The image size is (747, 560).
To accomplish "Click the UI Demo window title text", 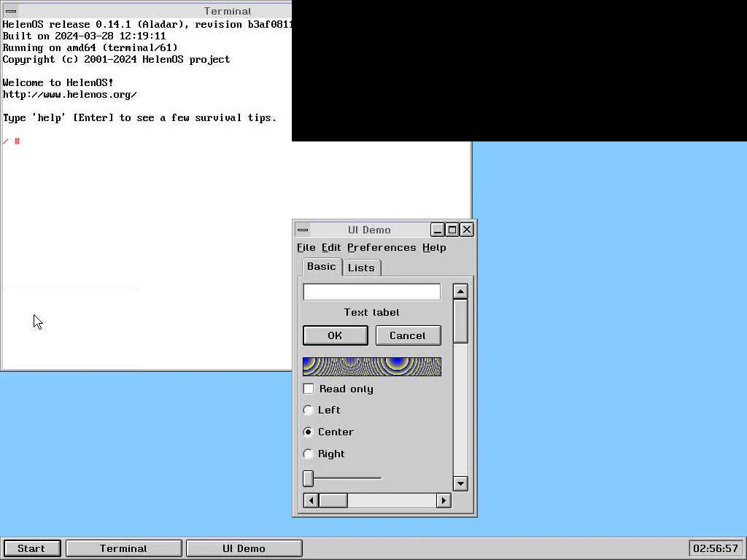I will pos(369,230).
